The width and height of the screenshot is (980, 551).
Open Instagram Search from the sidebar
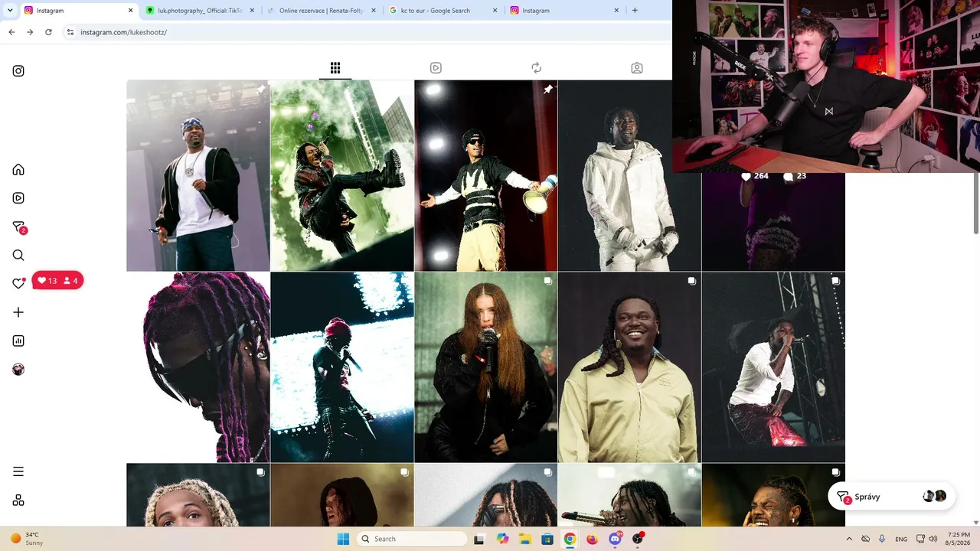pos(18,256)
